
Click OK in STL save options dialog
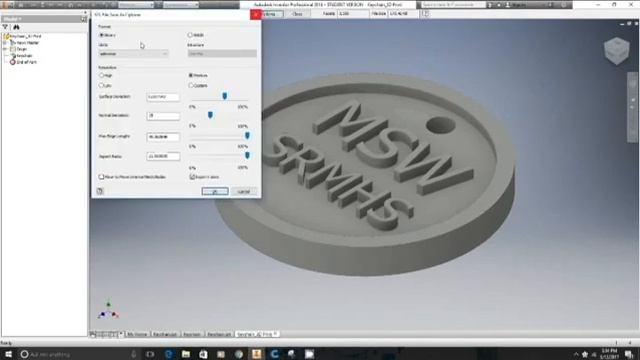point(215,191)
